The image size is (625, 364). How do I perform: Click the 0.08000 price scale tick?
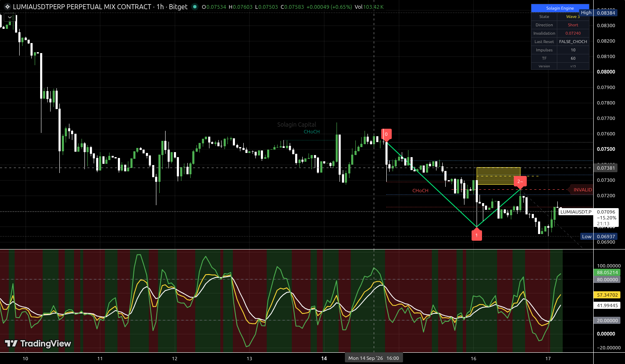point(606,72)
